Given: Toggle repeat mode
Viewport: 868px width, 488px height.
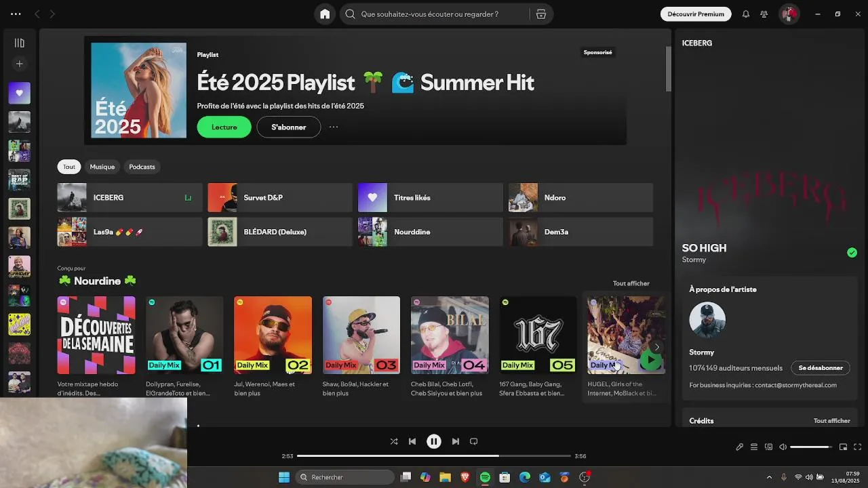Looking at the screenshot, I should 474,441.
